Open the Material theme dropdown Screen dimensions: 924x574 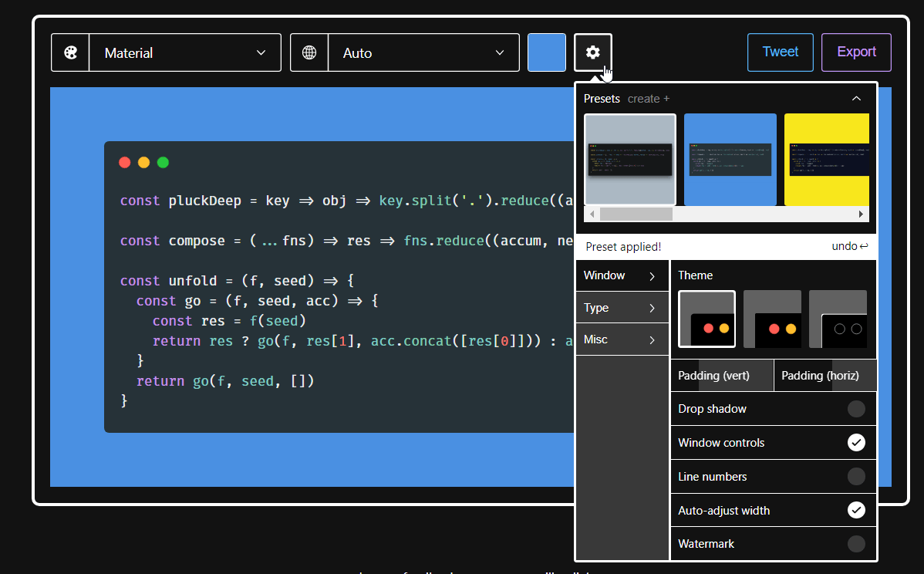coord(185,52)
